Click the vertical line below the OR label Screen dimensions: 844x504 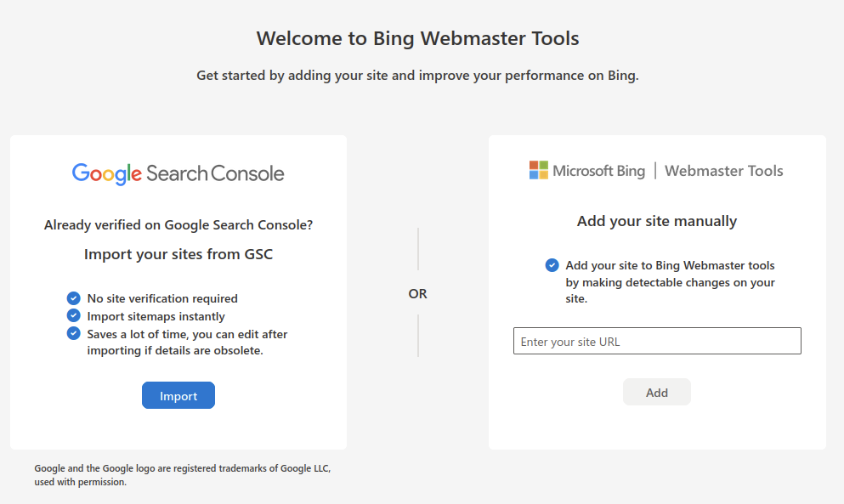418,337
